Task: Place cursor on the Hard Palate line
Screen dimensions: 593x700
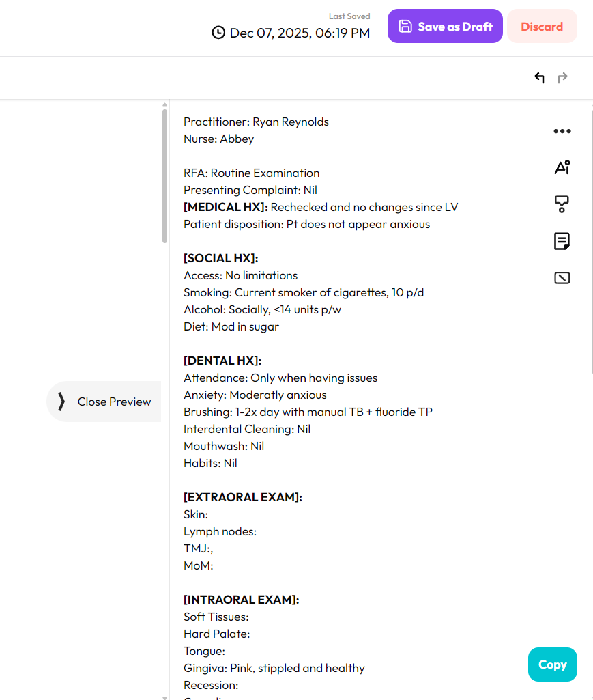Action: (x=216, y=634)
